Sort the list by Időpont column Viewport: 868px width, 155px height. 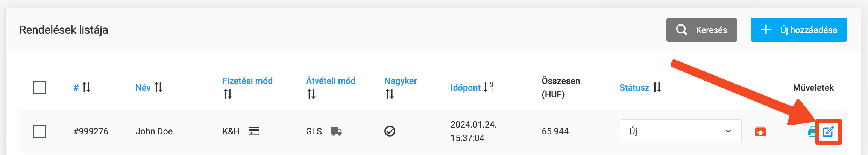(466, 88)
